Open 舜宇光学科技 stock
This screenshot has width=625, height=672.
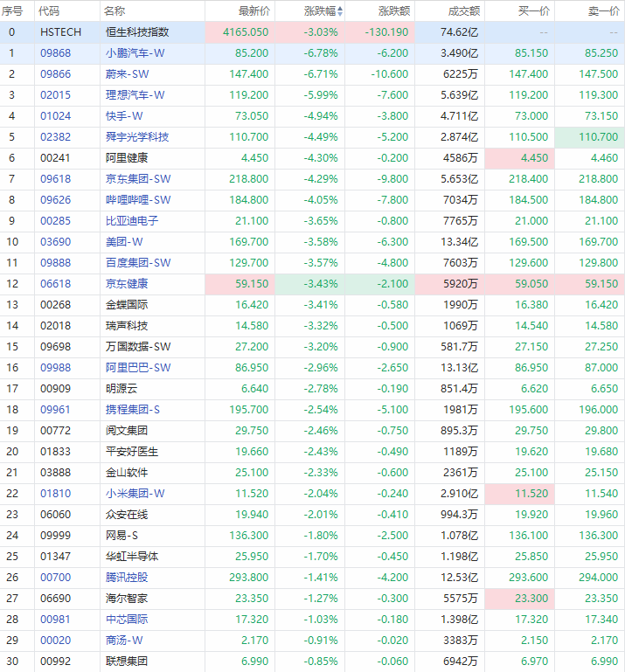point(137,137)
